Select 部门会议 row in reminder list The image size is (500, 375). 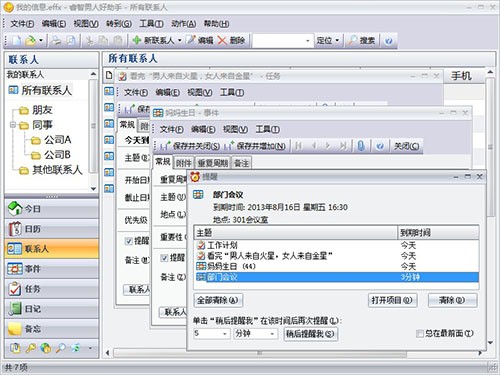336,277
